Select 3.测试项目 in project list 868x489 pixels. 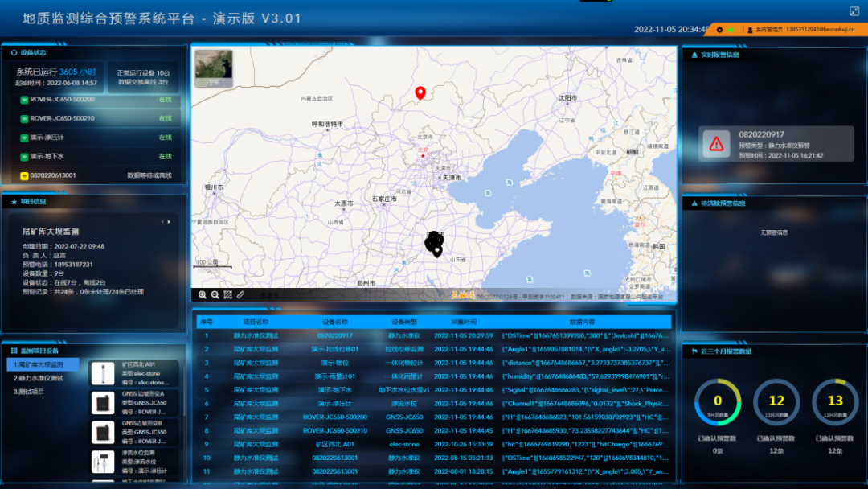pyautogui.click(x=31, y=392)
